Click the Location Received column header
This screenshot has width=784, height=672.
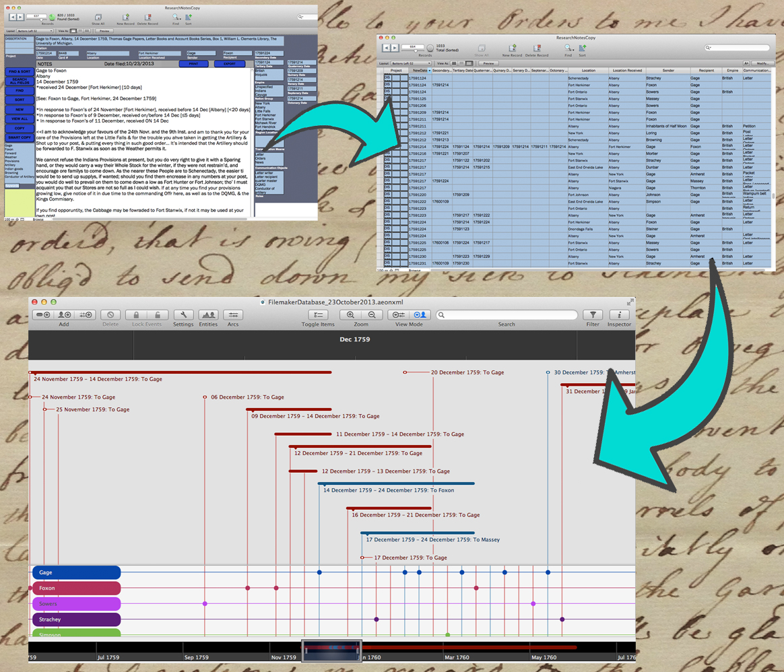click(626, 70)
